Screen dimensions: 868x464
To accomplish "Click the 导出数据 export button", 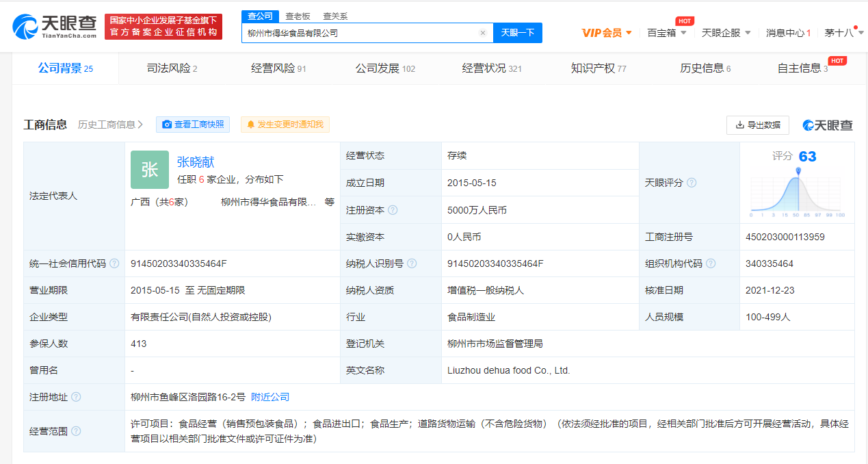I will 757,125.
